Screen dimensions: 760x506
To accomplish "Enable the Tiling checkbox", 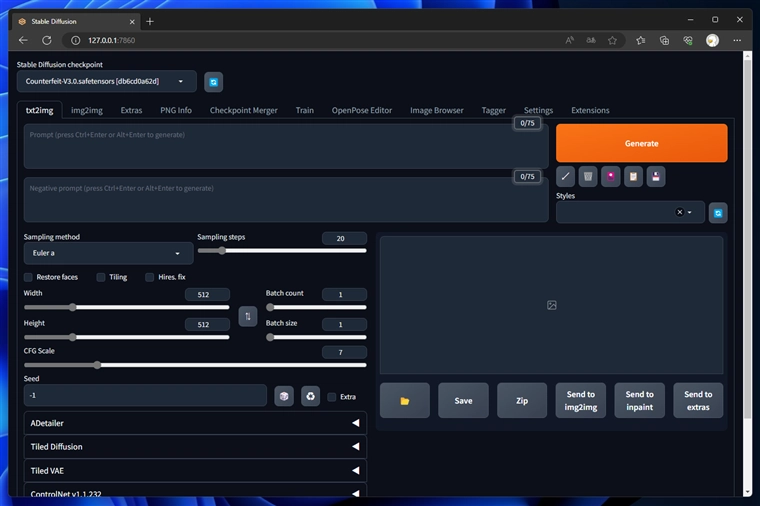I will click(101, 277).
